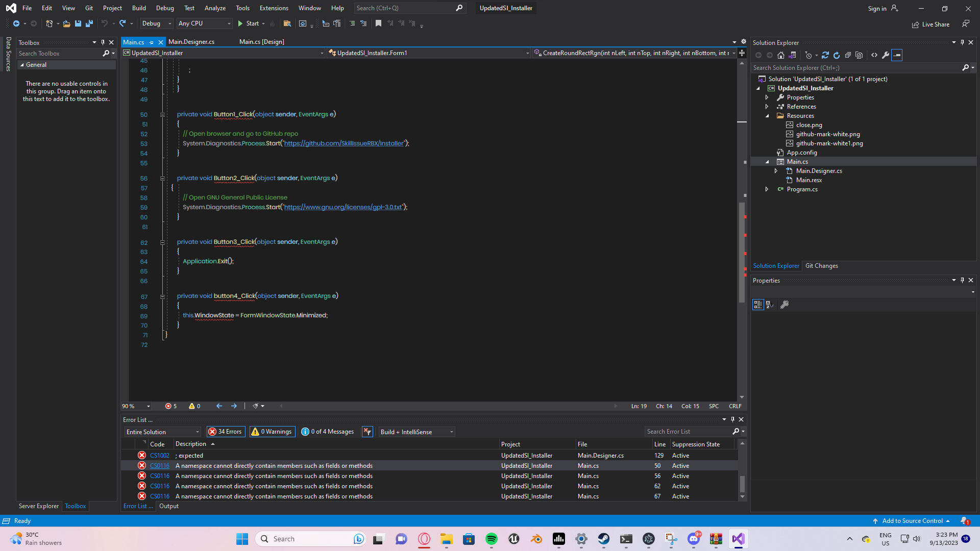The width and height of the screenshot is (980, 551).
Task: Toggle pin on Main.cs tab
Action: [x=151, y=42]
